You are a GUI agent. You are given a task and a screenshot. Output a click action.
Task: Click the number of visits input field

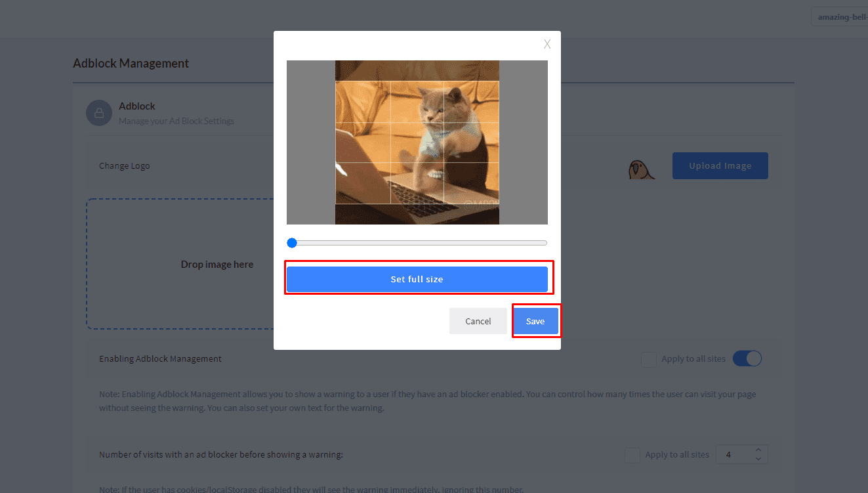tap(741, 454)
